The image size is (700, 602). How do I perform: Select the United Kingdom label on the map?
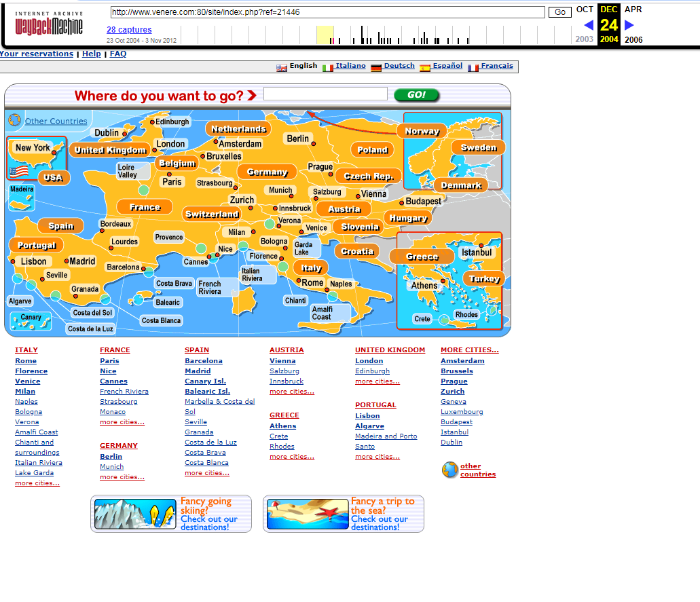[110, 150]
